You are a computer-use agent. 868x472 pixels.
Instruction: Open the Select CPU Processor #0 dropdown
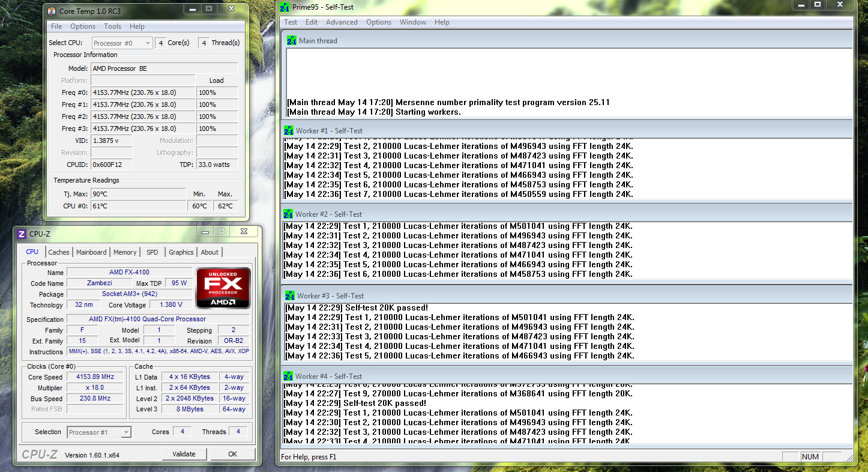122,43
